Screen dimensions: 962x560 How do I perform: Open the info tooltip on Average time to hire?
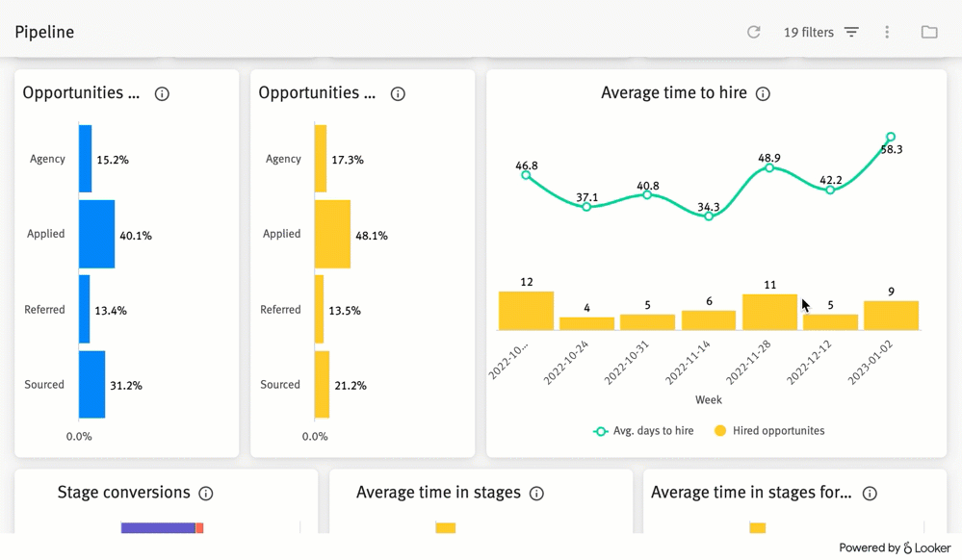(x=762, y=93)
